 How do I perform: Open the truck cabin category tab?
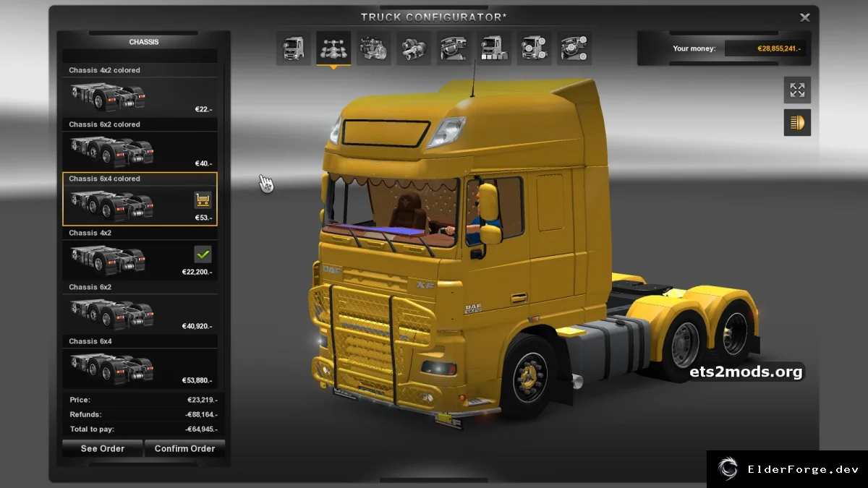[294, 48]
